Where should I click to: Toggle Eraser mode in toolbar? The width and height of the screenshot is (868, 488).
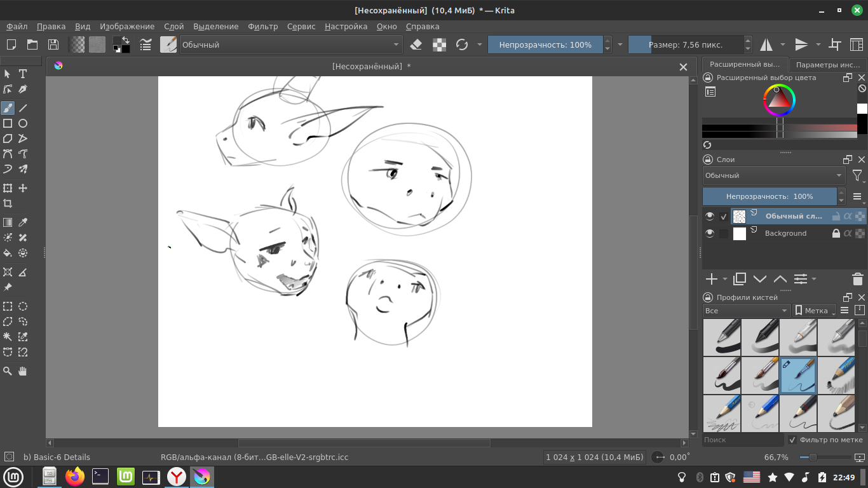tap(416, 44)
